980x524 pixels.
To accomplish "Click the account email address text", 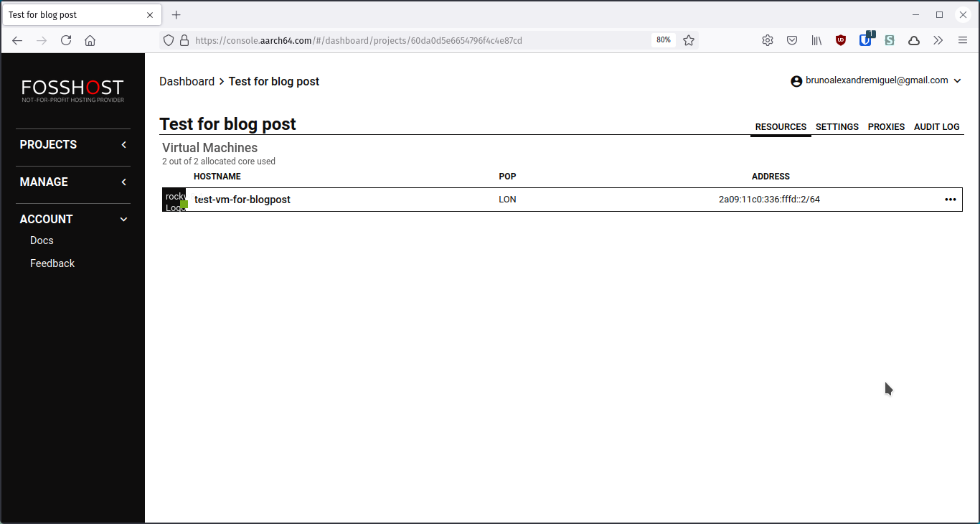I will pos(877,80).
